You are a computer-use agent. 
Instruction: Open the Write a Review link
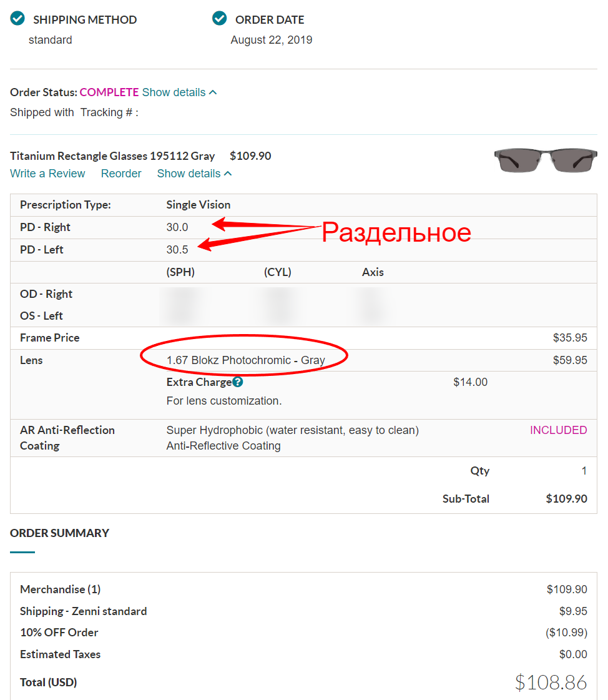(x=47, y=174)
